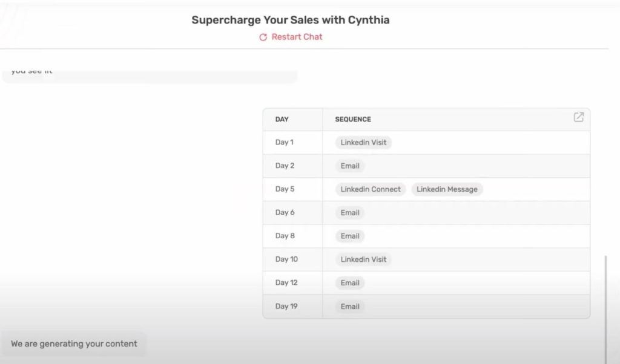Click the Linkedin Visit chip on Day 10
The height and width of the screenshot is (364, 620).
tap(363, 259)
